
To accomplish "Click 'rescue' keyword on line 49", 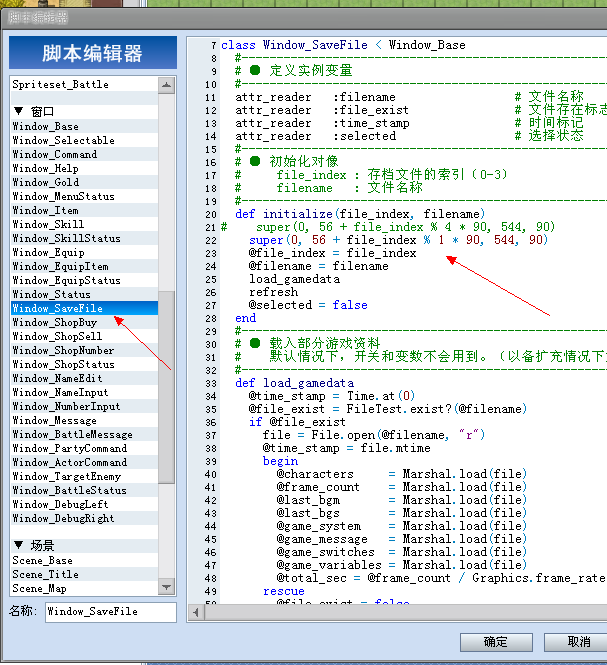I will [x=284, y=591].
